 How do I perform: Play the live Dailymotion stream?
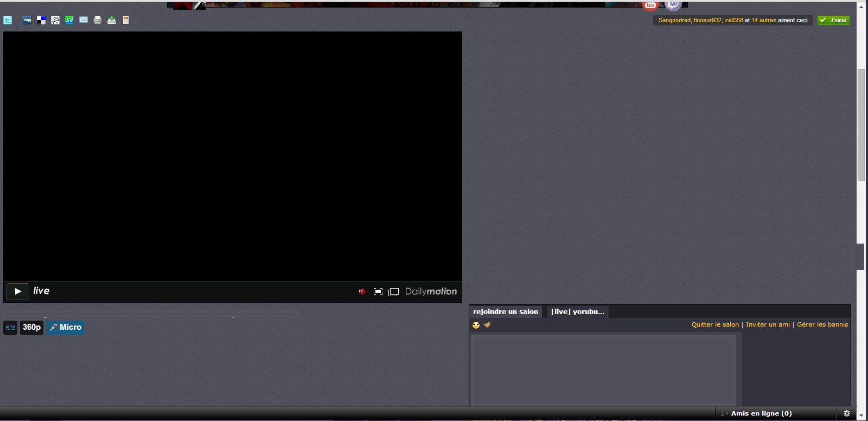[x=18, y=291]
